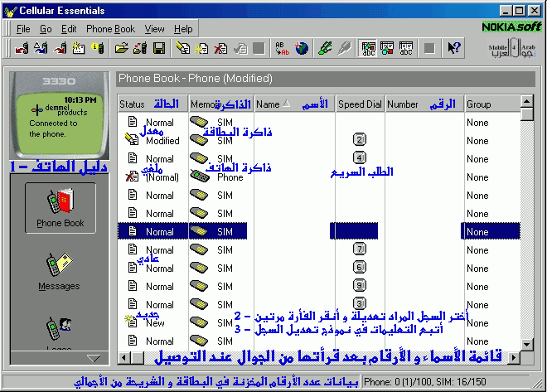Click the vertical scrollbar up arrow
The image size is (547, 392).
click(527, 101)
